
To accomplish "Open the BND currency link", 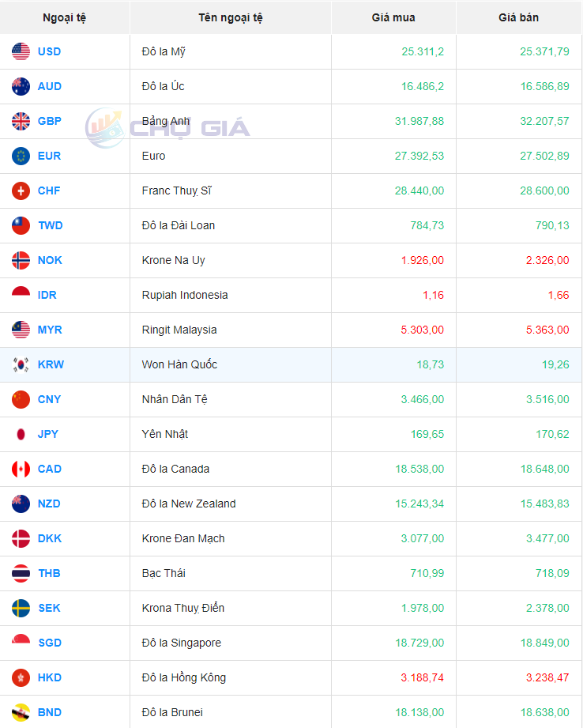I will click(x=50, y=713).
